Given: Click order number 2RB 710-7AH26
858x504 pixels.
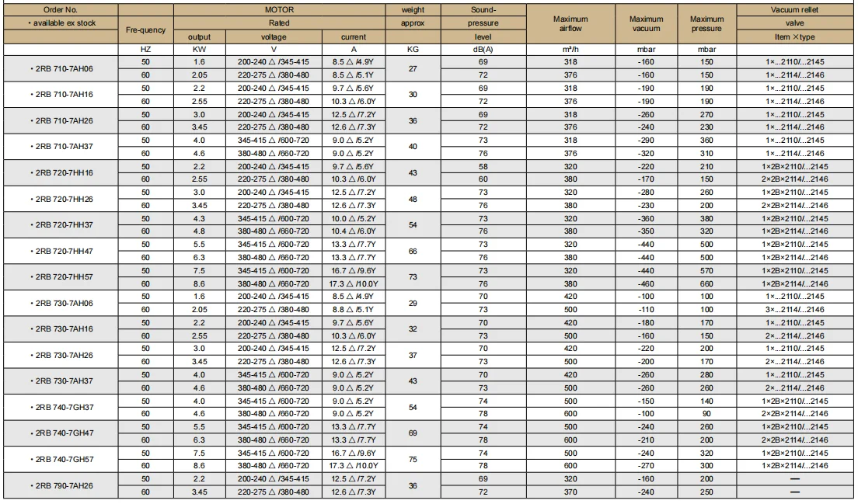Looking at the screenshot, I should [61, 121].
